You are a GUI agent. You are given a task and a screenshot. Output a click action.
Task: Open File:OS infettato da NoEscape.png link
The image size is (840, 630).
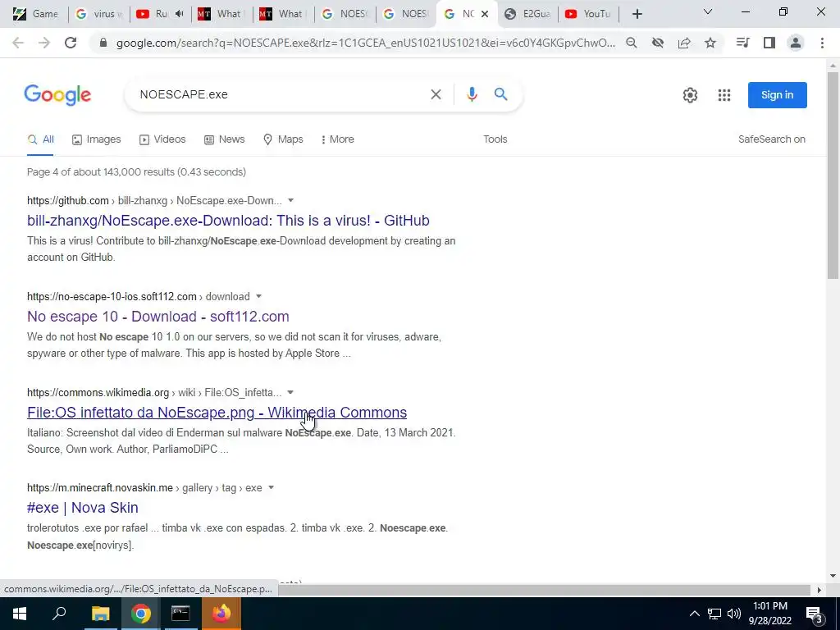(x=217, y=412)
